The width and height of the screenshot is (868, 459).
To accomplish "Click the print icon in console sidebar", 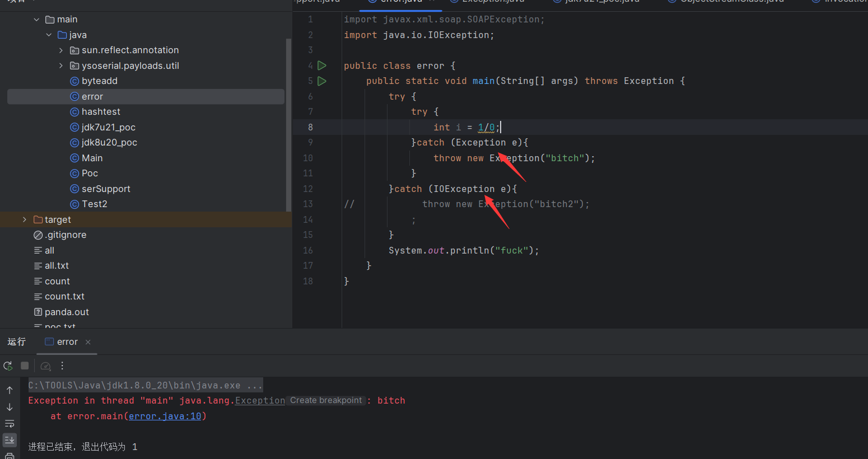I will pyautogui.click(x=10, y=456).
